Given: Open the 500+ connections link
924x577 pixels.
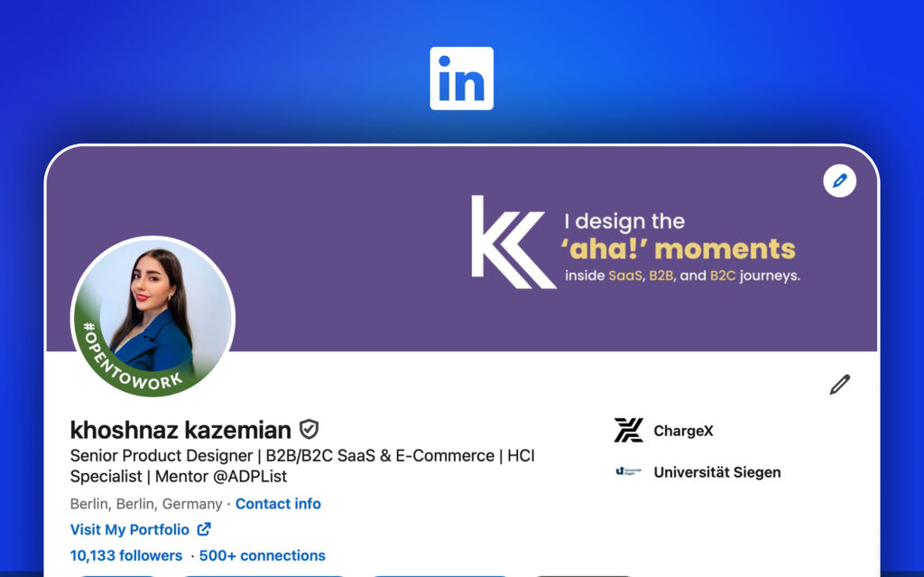Looking at the screenshot, I should tap(263, 555).
